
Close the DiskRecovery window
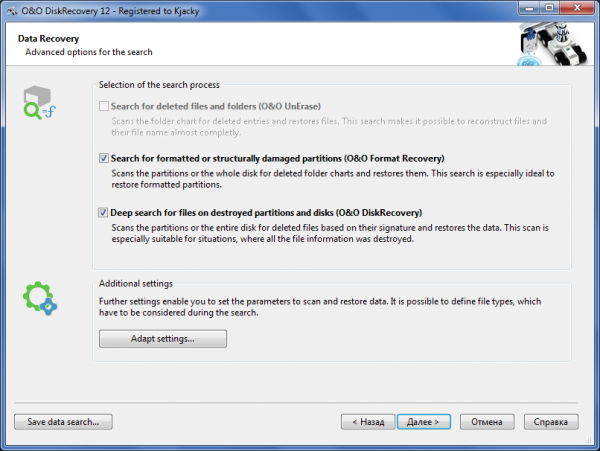tap(577, 8)
